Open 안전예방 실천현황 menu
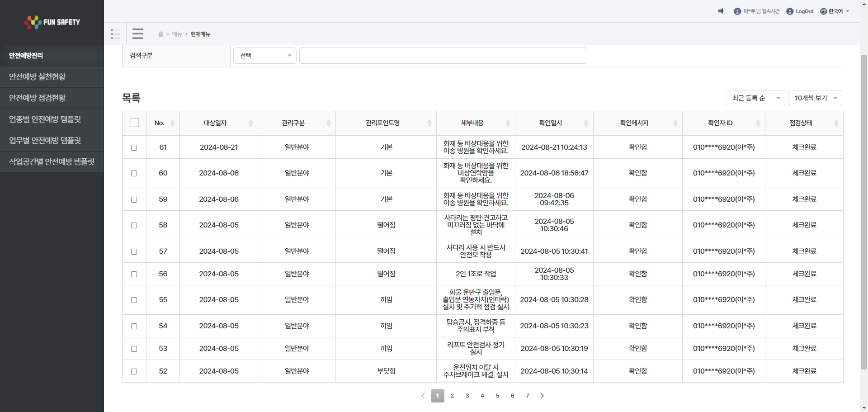868x412 pixels. 52,77
